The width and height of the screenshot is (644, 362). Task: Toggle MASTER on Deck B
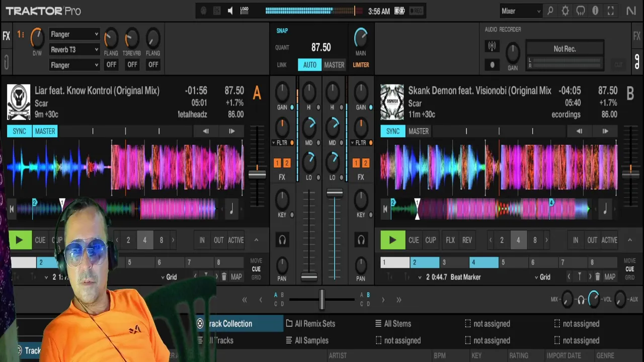(x=419, y=131)
